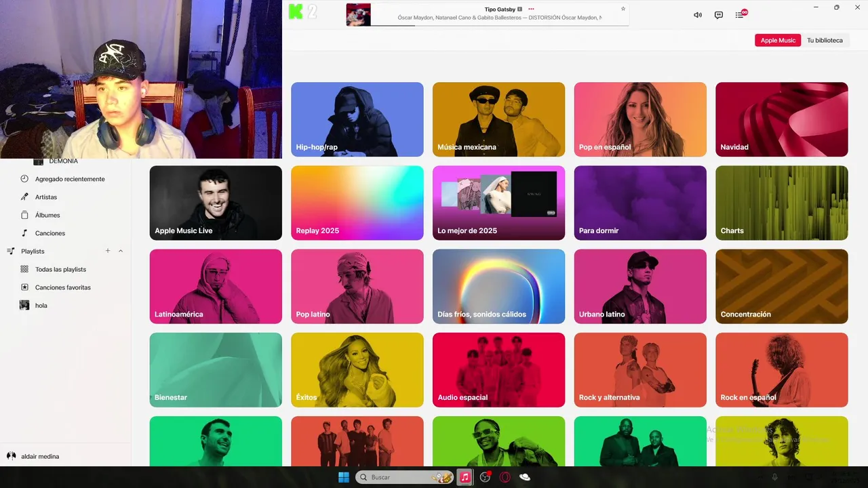868x488 pixels.
Task: Open the DEMONIA sidebar item
Action: [x=63, y=161]
